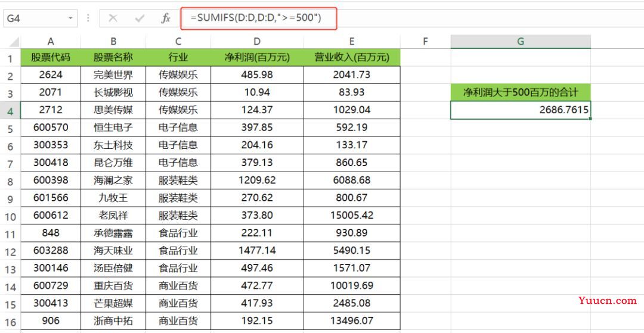Select row 1 header
The width and height of the screenshot is (644, 333).
11,58
